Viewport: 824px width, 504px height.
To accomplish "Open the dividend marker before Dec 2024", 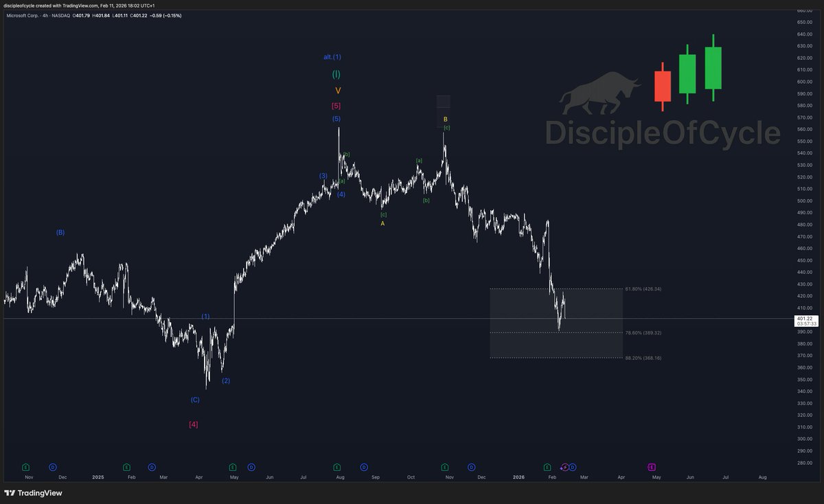I will [x=52, y=467].
